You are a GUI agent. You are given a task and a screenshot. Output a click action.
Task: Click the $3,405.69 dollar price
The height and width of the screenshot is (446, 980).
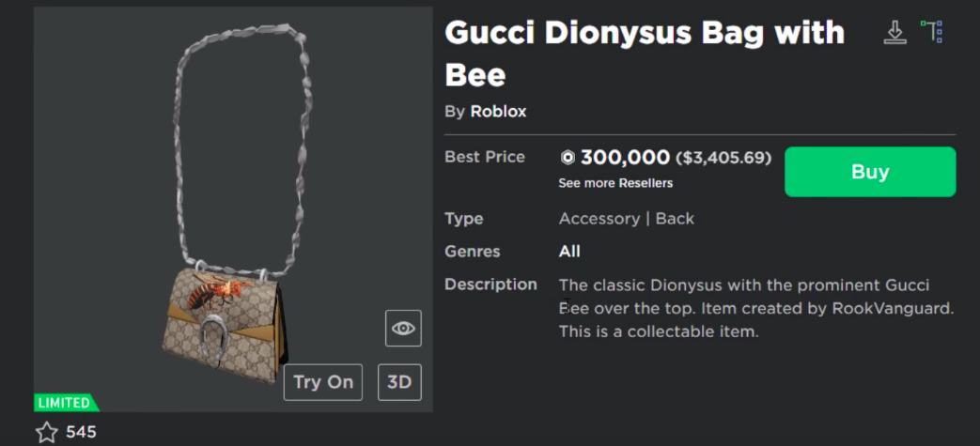click(723, 158)
